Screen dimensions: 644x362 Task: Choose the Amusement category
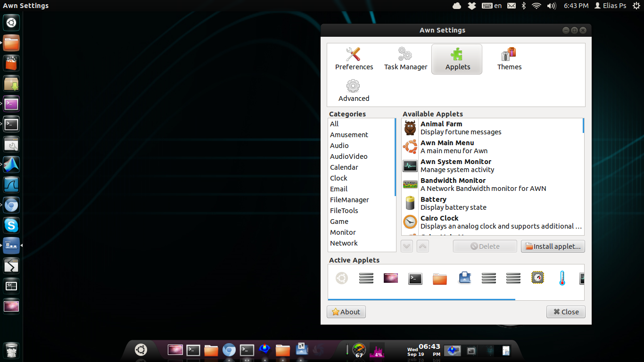click(x=349, y=135)
